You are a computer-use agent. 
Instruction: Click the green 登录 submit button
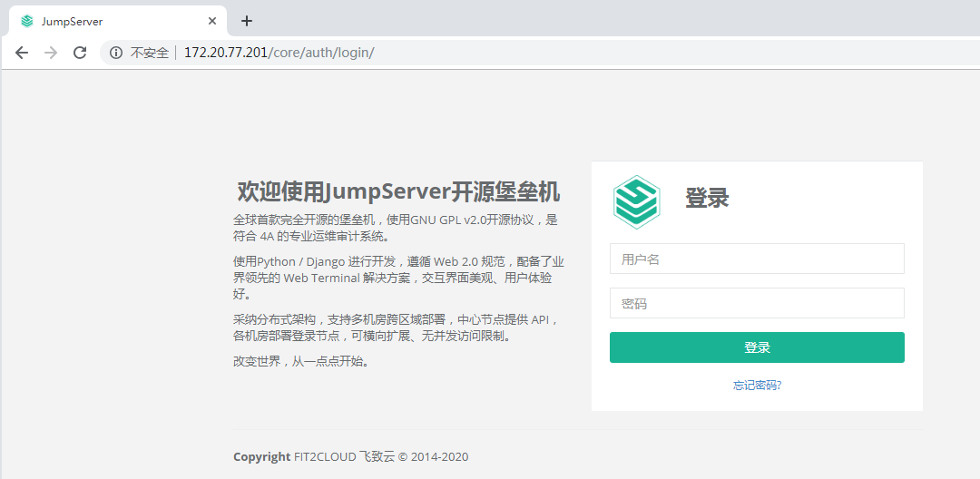[757, 347]
